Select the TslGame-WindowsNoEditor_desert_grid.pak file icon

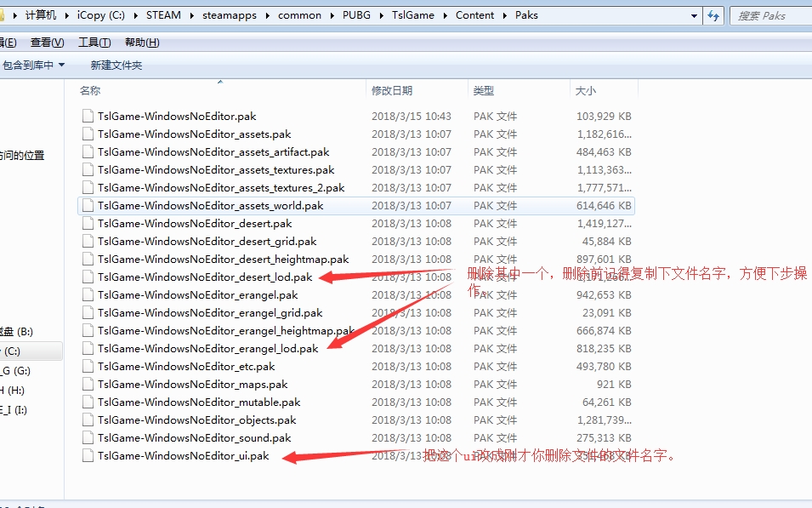click(88, 241)
